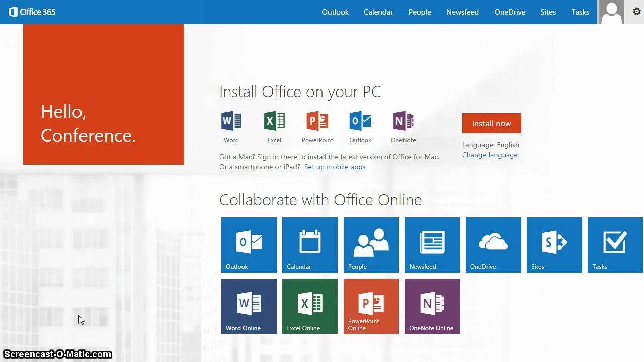Viewport: 644px width, 362px height.
Task: Open the Tasks tile
Action: pos(615,245)
